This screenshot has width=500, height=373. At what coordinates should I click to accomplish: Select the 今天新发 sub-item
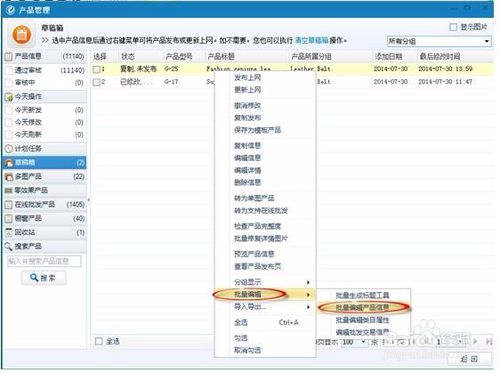[45, 110]
